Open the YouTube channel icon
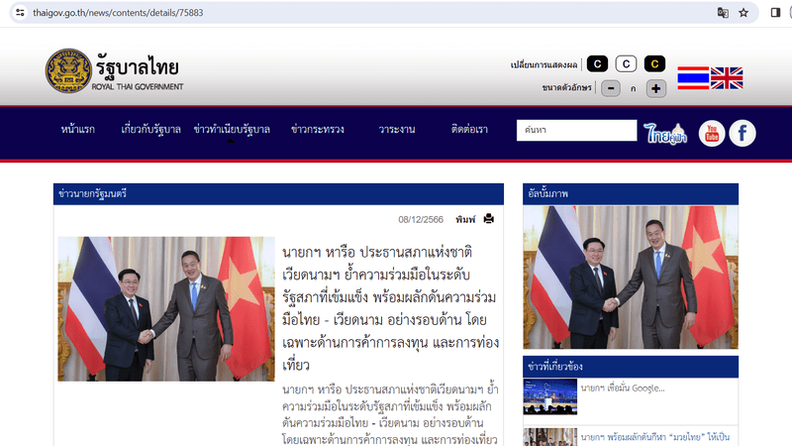This screenshot has height=446, width=792. point(712,133)
